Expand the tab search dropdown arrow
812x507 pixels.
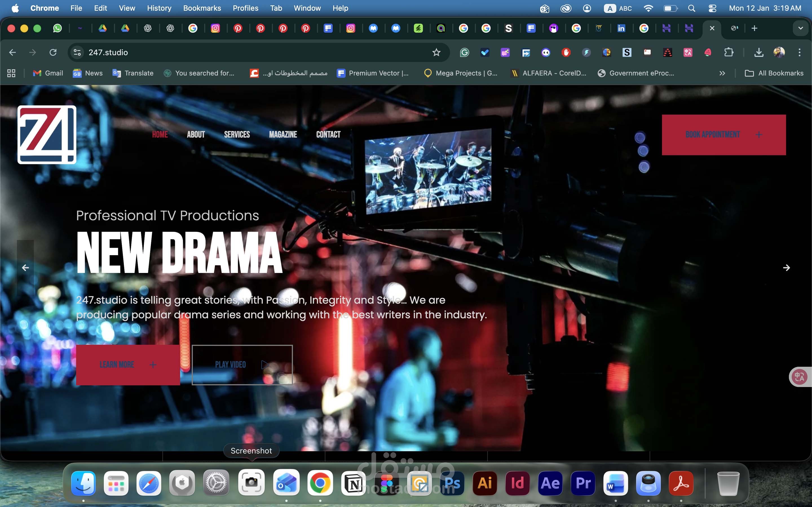point(801,28)
